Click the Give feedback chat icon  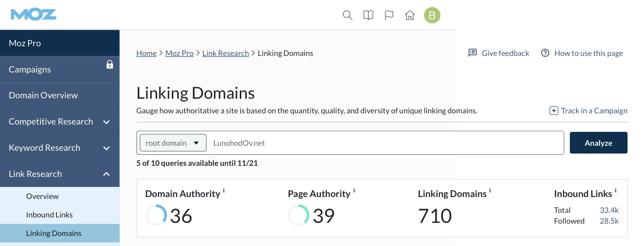pos(473,53)
